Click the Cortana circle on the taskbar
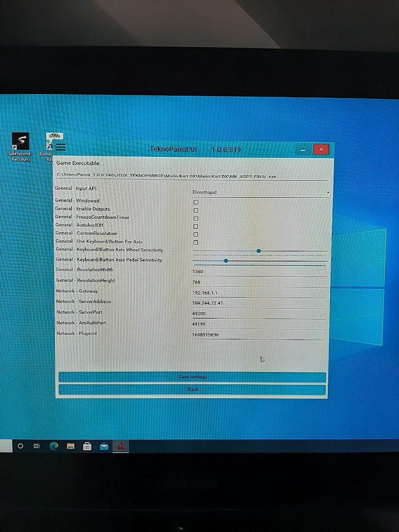The width and height of the screenshot is (399, 532). pyautogui.click(x=20, y=446)
